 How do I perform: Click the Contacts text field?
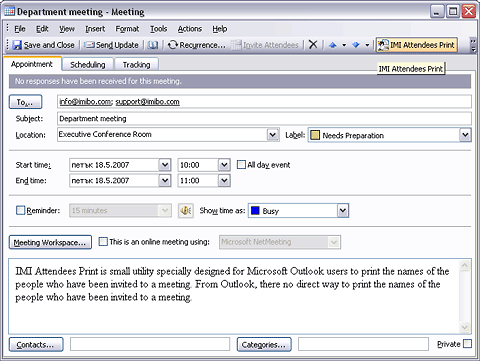click(x=150, y=344)
